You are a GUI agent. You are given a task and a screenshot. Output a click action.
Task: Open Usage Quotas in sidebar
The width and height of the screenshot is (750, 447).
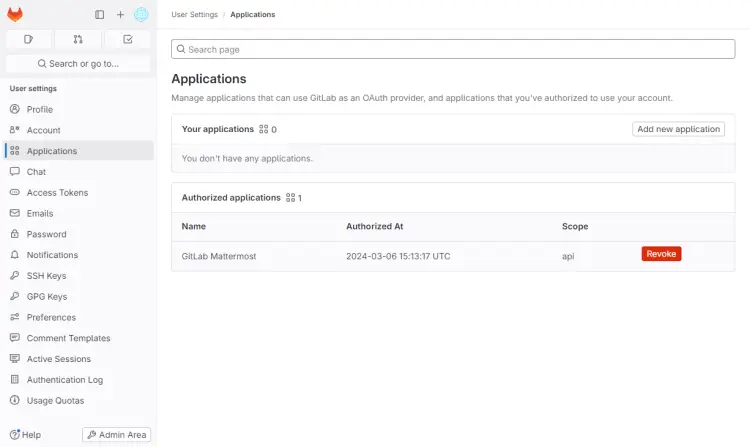[55, 401]
